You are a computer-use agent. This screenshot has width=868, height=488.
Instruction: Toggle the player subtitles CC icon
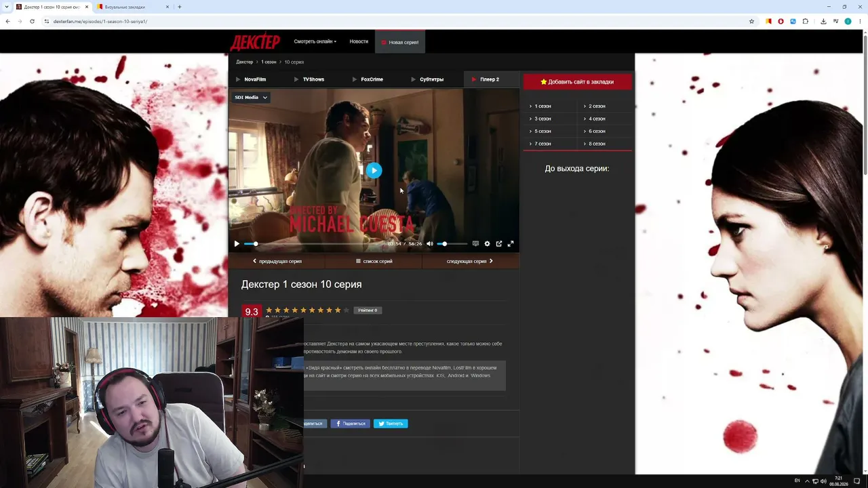tap(475, 244)
